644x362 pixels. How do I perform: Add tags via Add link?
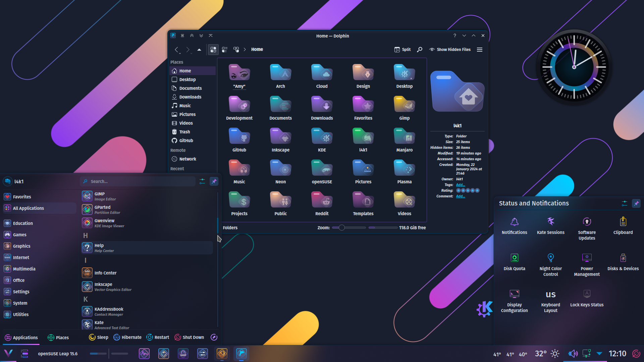point(461,185)
